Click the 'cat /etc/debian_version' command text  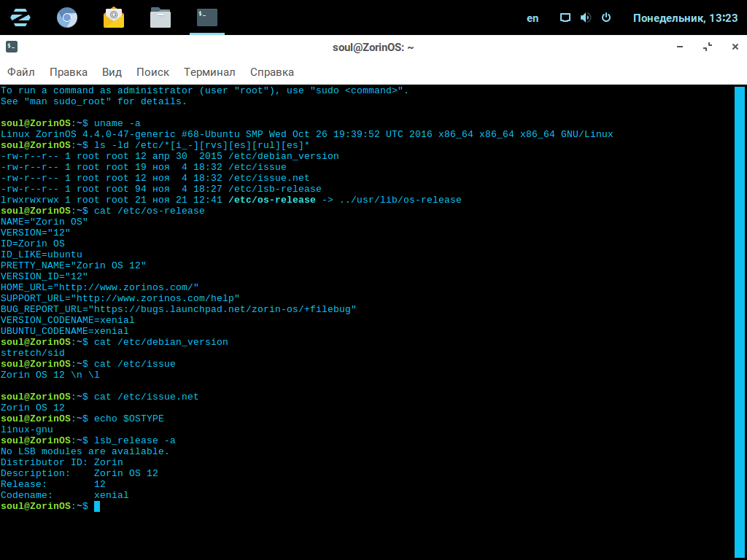coord(161,343)
